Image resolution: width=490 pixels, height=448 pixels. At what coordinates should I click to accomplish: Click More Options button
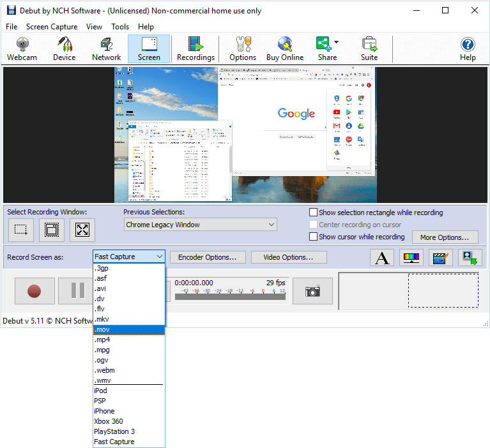pyautogui.click(x=445, y=237)
